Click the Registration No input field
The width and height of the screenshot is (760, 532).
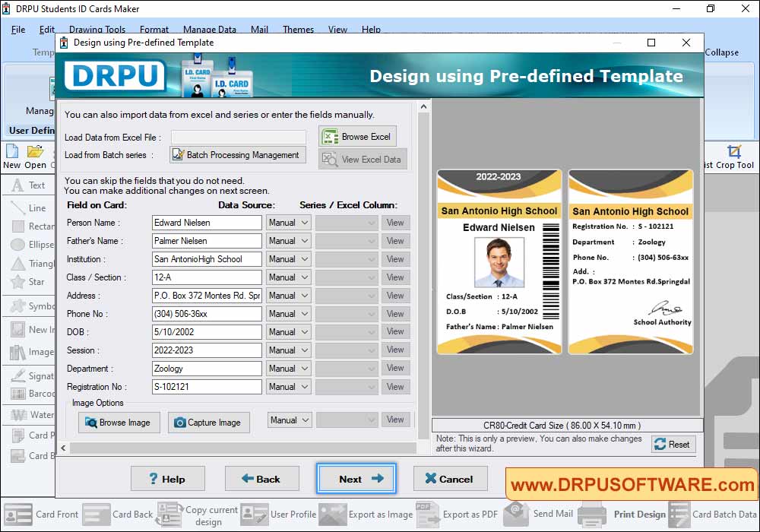point(207,387)
